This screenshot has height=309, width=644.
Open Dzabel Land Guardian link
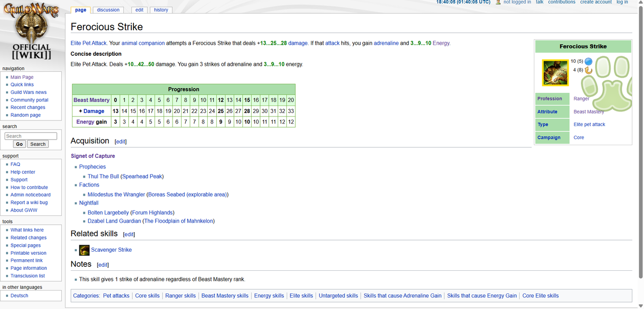click(x=115, y=221)
